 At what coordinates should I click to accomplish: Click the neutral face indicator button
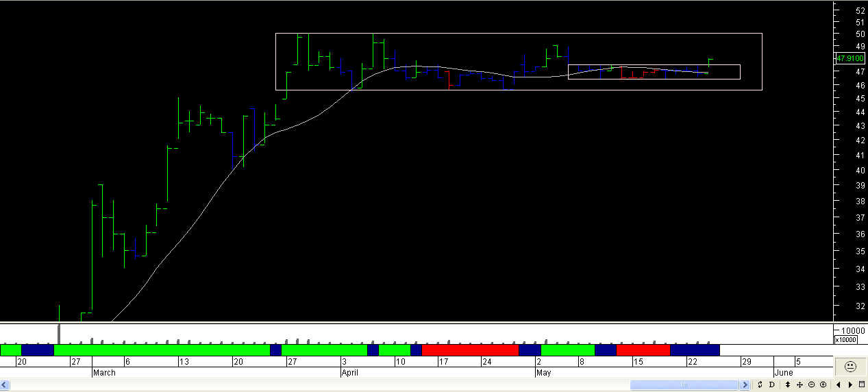tap(850, 367)
